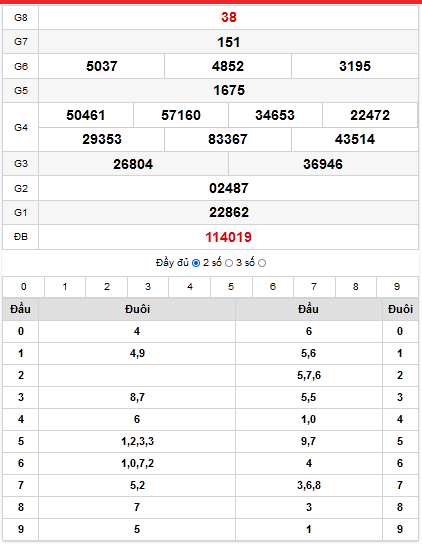The height and width of the screenshot is (548, 422).
Task: Select the "Đầy đủ" radio button
Action: pos(196,263)
